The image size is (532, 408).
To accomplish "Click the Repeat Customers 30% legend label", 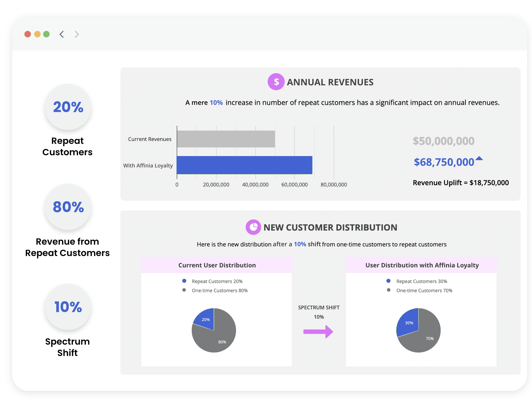I will click(422, 281).
